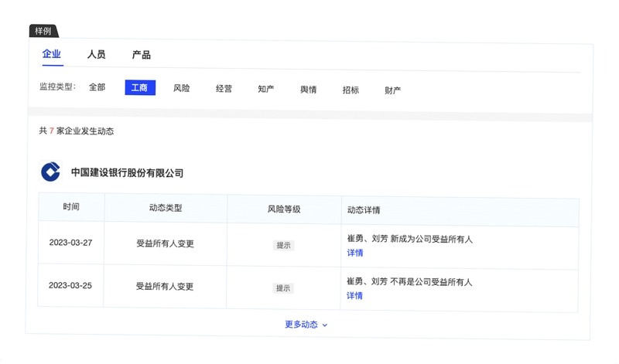The height and width of the screenshot is (364, 619).
Task: Click the 动态类型 column header
Action: [x=166, y=208]
